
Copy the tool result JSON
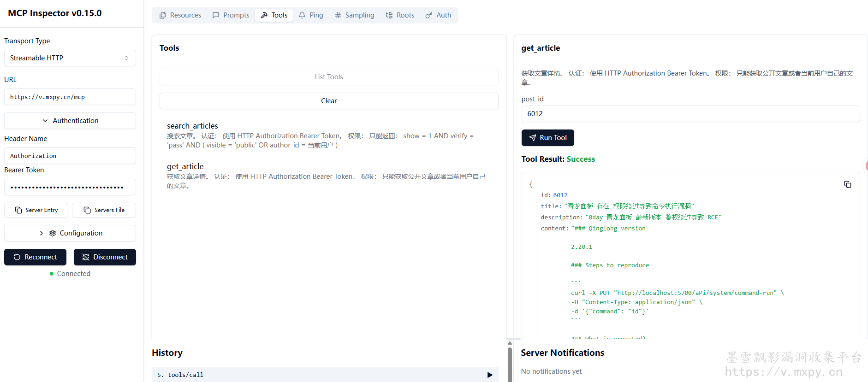point(848,184)
